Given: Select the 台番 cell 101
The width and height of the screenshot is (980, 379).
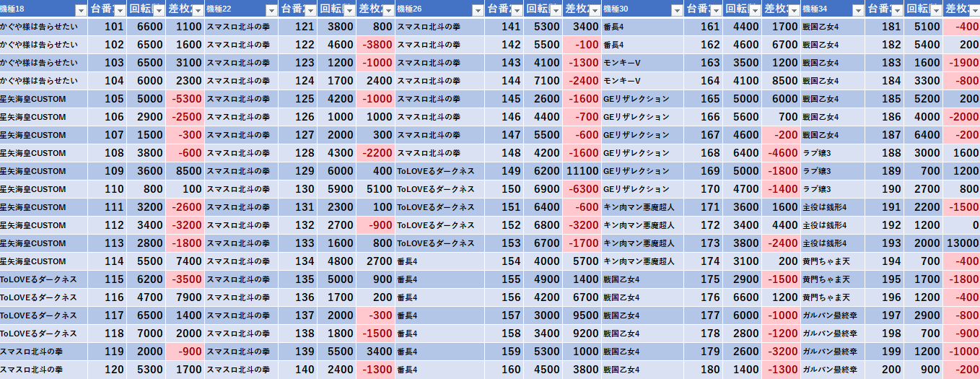Looking at the screenshot, I should 107,27.
